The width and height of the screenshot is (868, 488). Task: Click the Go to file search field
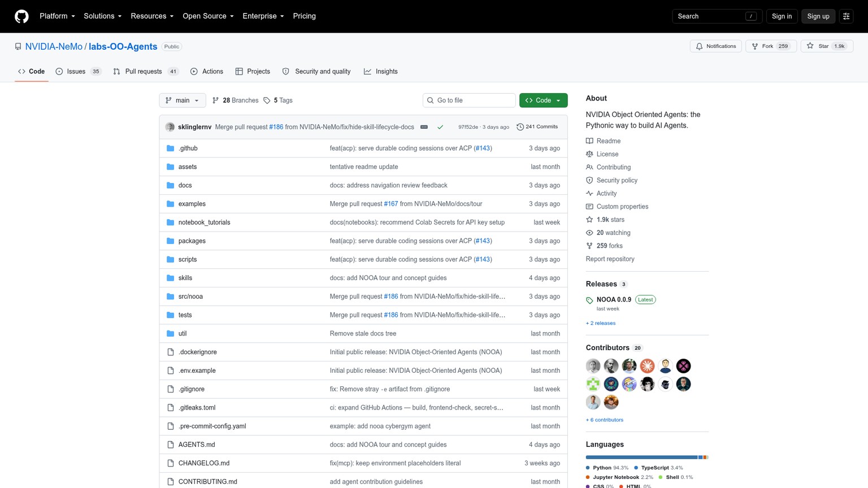point(469,101)
